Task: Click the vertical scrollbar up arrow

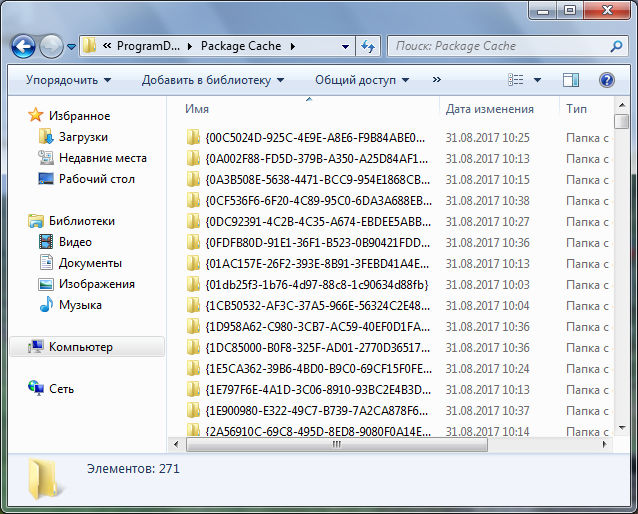Action: coord(622,105)
